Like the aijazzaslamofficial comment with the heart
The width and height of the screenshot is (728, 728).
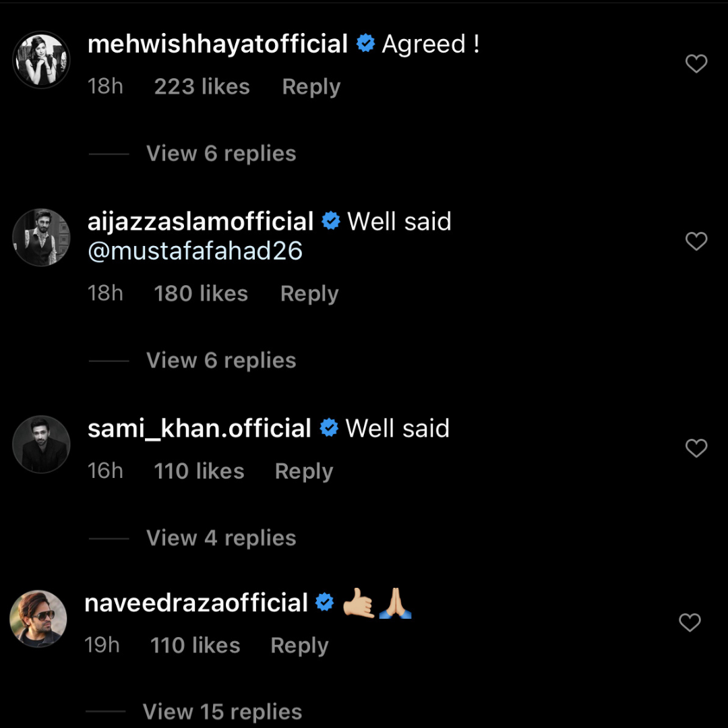point(696,241)
